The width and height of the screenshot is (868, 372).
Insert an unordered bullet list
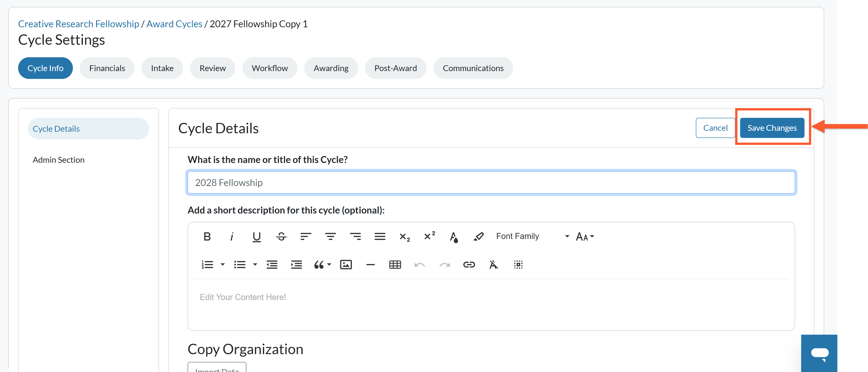pos(239,265)
